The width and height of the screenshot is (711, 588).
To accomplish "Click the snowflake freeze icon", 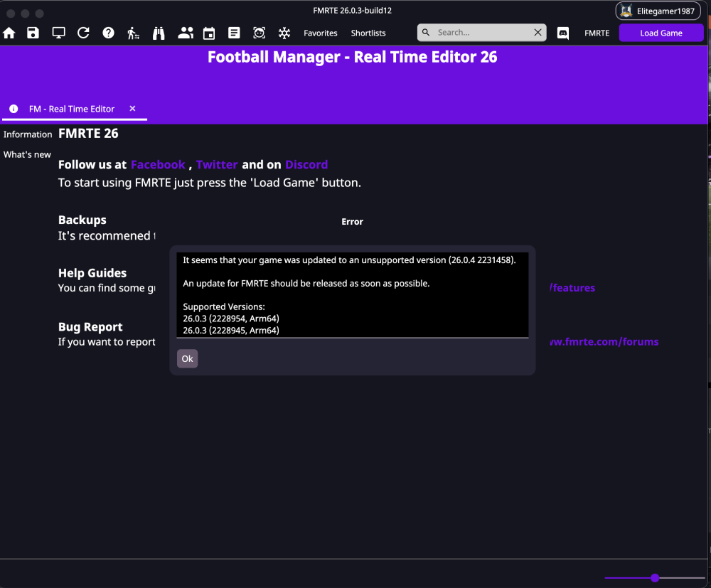I will click(284, 33).
